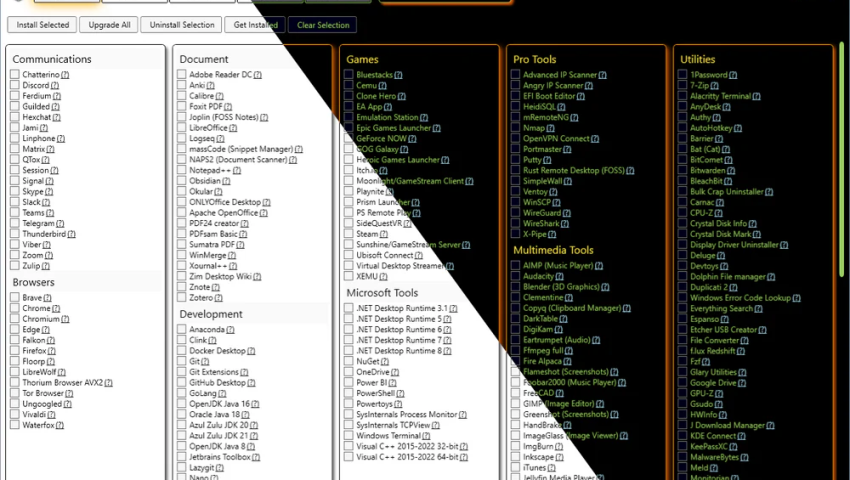Select the Bluestacks checkbox
This screenshot has height=480, width=850.
point(350,75)
